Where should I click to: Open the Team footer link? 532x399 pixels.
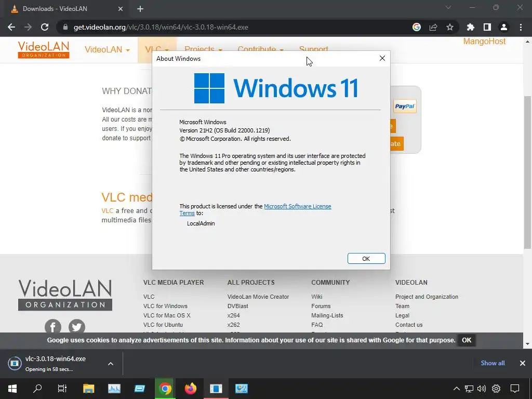pyautogui.click(x=402, y=306)
